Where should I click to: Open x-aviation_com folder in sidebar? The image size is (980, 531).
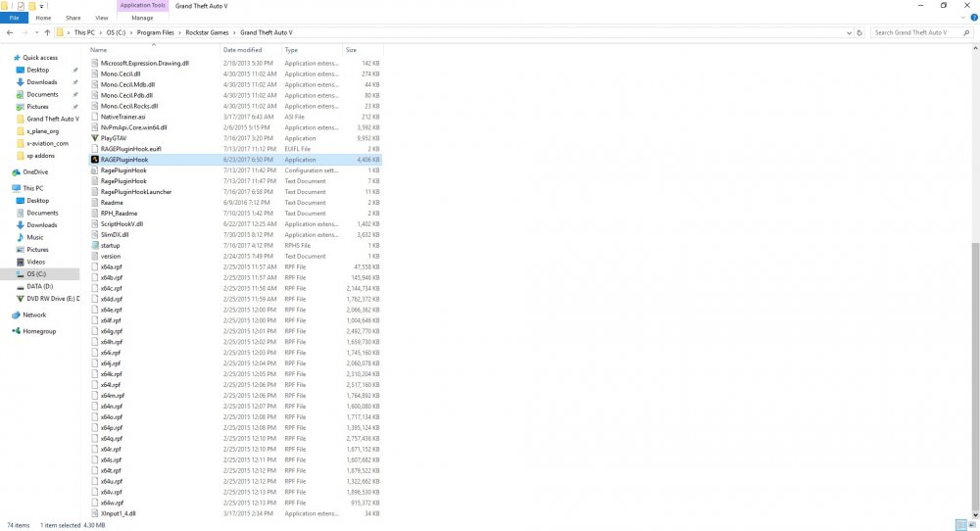tap(47, 143)
